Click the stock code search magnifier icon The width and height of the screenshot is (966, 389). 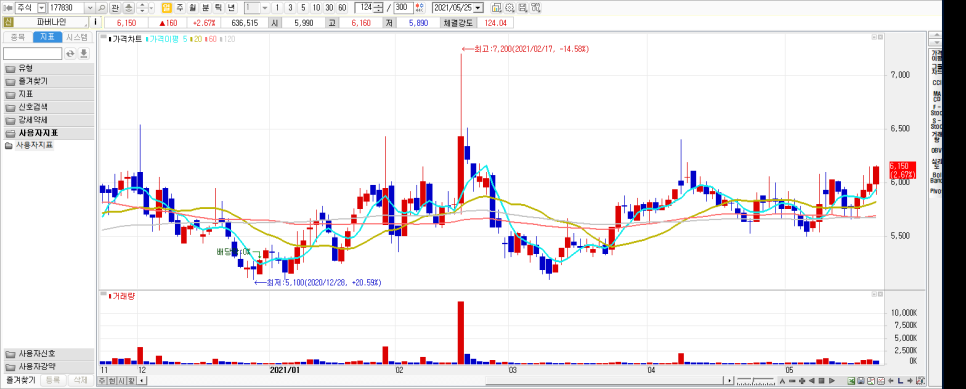click(103, 7)
